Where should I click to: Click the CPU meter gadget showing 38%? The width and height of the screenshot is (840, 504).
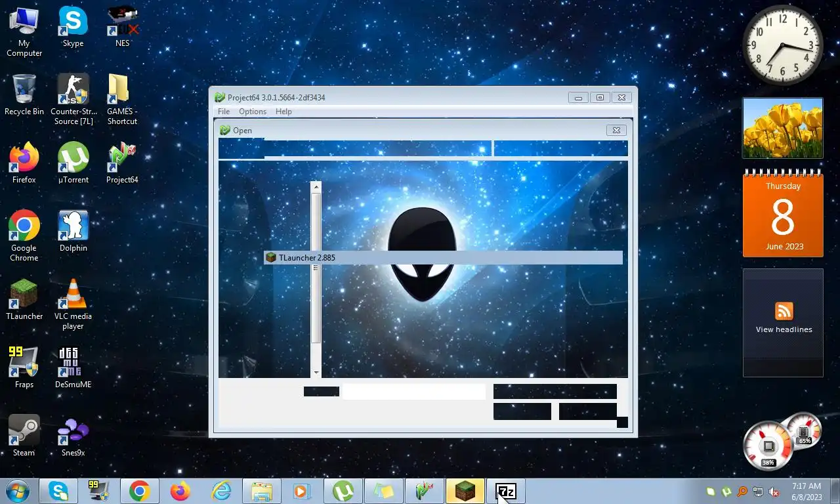768,447
